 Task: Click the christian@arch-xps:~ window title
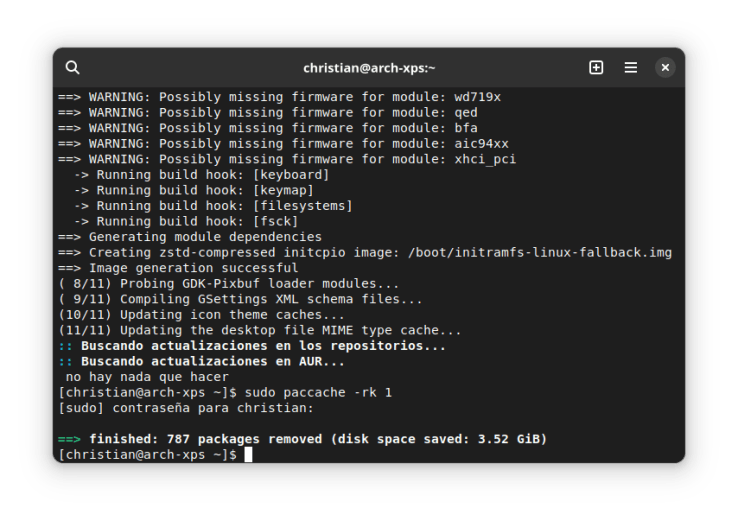[x=369, y=68]
